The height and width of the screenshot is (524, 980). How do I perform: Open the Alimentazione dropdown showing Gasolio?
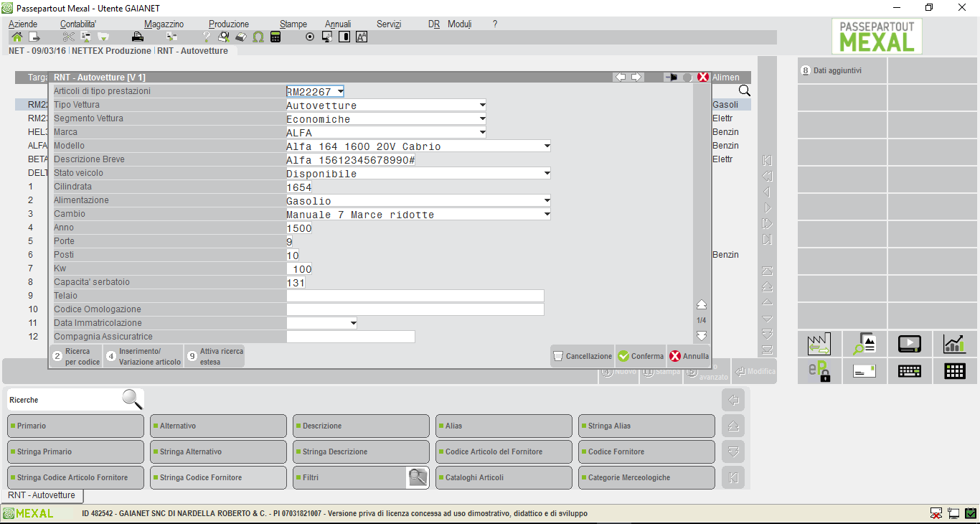pyautogui.click(x=547, y=201)
